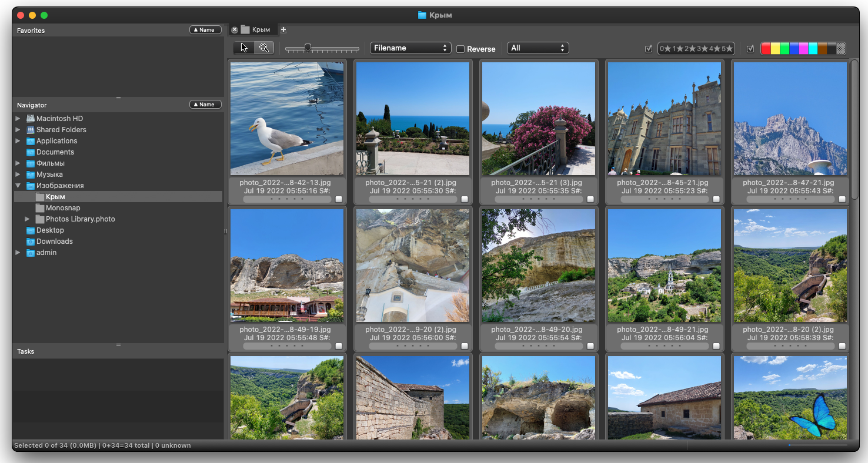Click the Крым folder icon in the title bar
868x463 pixels.
point(422,15)
